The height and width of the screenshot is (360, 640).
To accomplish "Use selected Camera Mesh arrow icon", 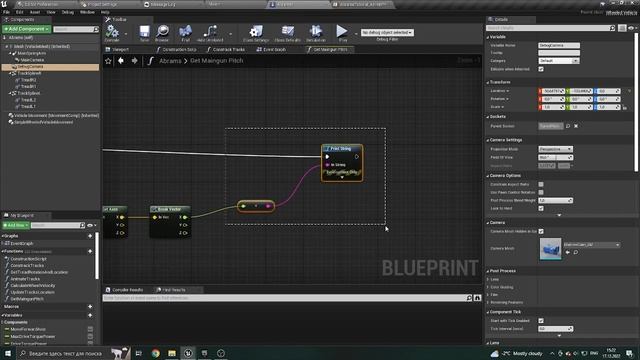I will pos(568,252).
